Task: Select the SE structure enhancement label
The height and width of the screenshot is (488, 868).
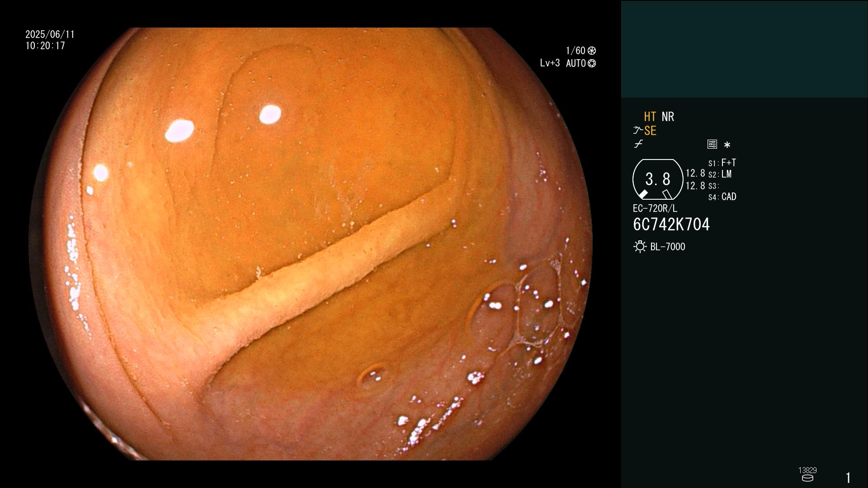Action: pyautogui.click(x=650, y=131)
